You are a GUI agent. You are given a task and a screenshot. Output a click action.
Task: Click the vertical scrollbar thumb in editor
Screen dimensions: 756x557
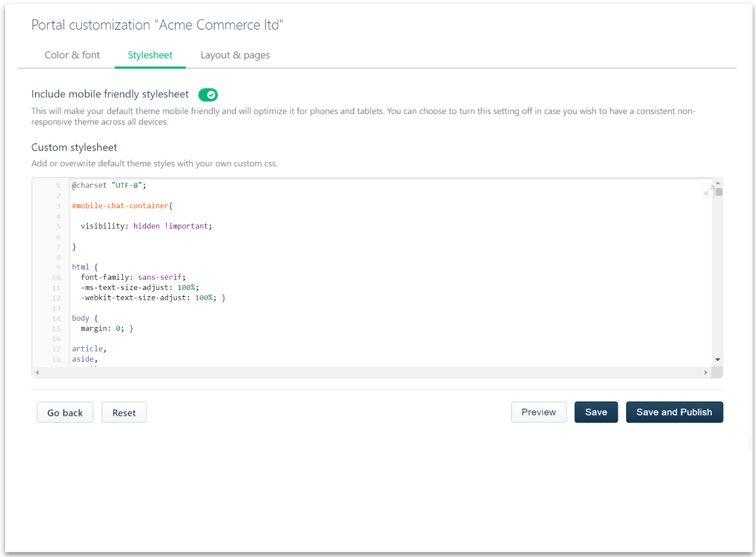click(719, 192)
